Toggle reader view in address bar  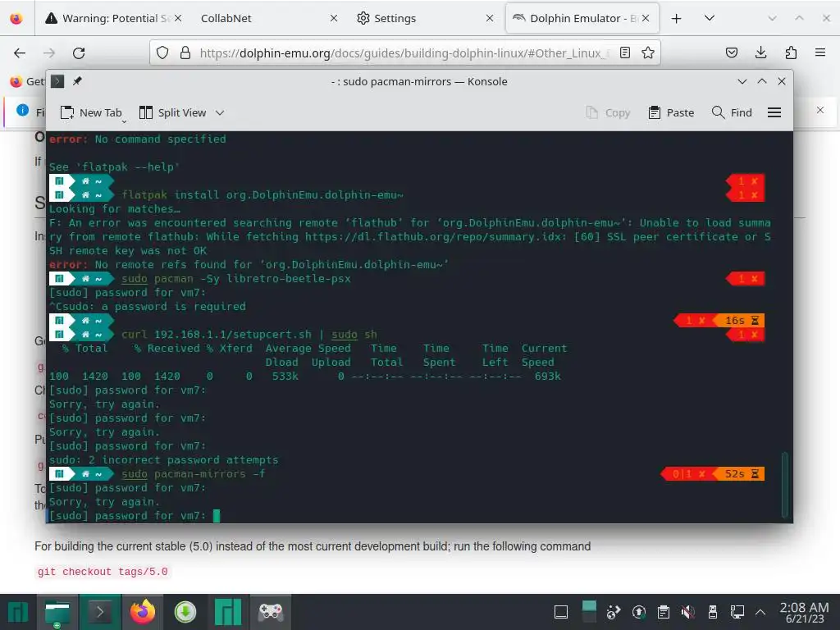pos(624,52)
